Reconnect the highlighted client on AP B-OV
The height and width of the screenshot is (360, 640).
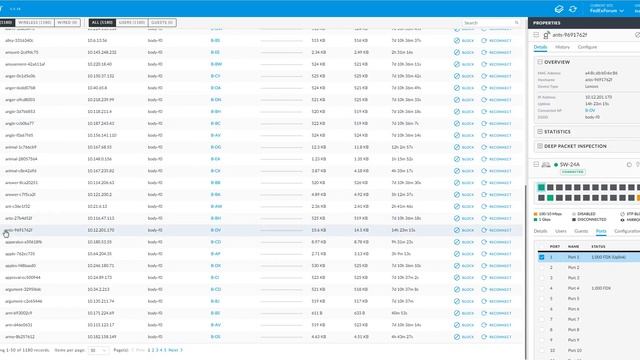tap(496, 230)
